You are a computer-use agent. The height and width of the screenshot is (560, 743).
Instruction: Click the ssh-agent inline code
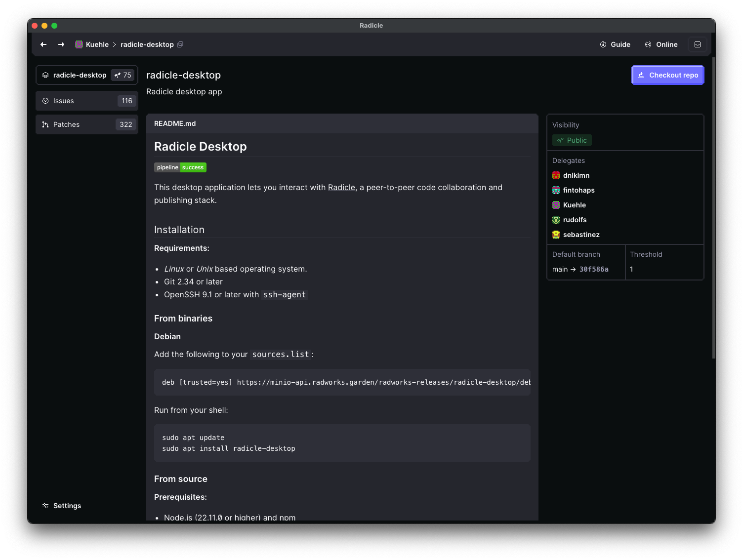tap(285, 295)
